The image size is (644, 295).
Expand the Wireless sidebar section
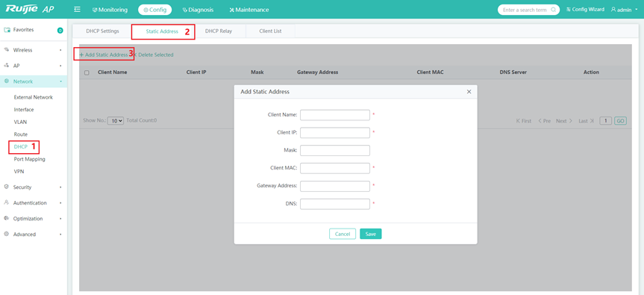tap(33, 50)
